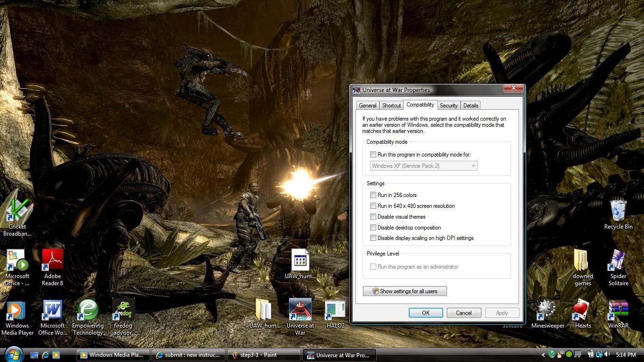Open the Recycle Bin
The height and width of the screenshot is (362, 644).
(618, 210)
